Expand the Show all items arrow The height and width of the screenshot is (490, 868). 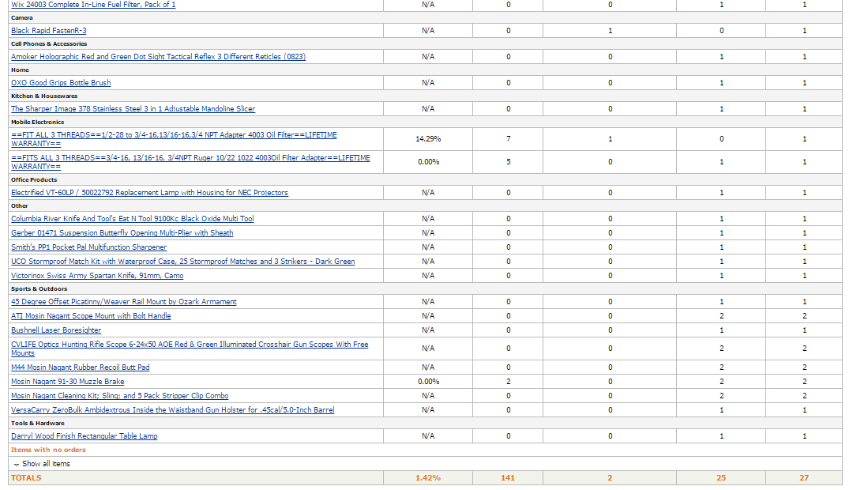[x=17, y=464]
